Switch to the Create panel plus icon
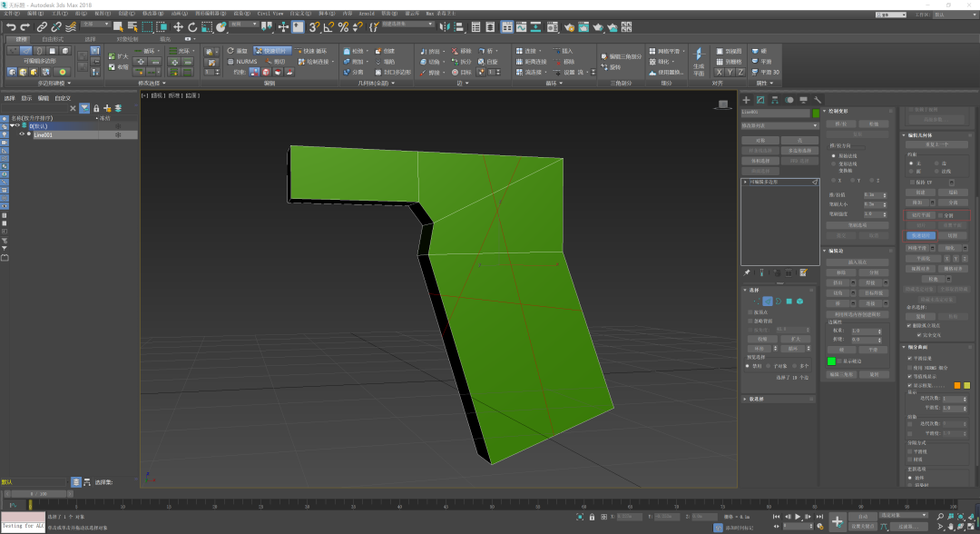The image size is (980, 534). 746,99
